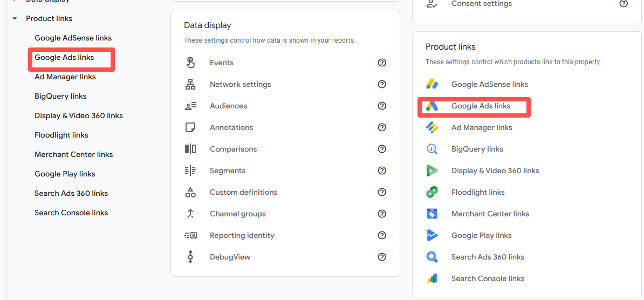Screen dimensions: 644x300
Task: Open Search Console links in sidebar
Action: [x=71, y=213]
